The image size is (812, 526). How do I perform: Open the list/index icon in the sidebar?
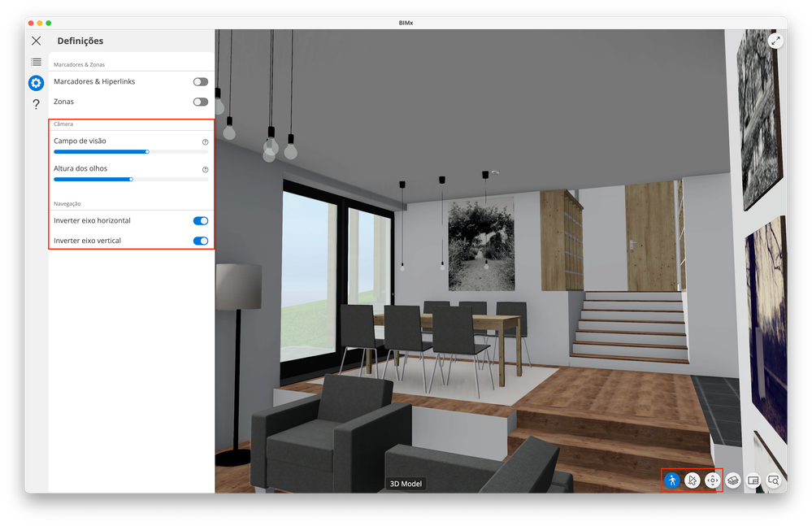(x=37, y=62)
